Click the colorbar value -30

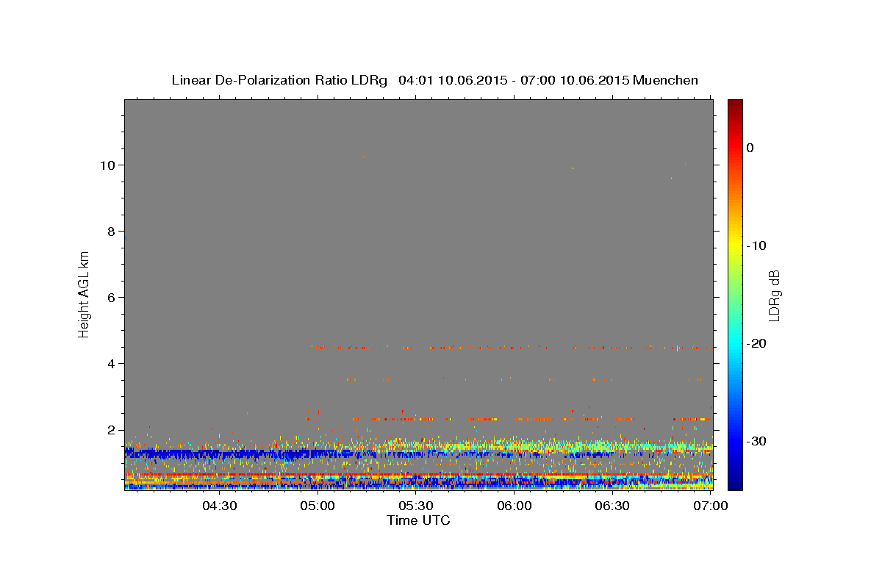(x=757, y=441)
